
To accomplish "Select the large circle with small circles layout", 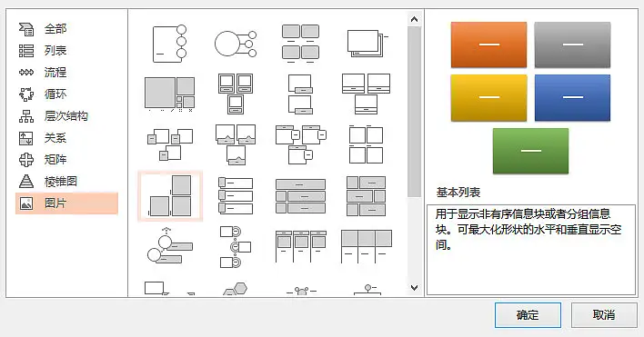I will tap(236, 44).
